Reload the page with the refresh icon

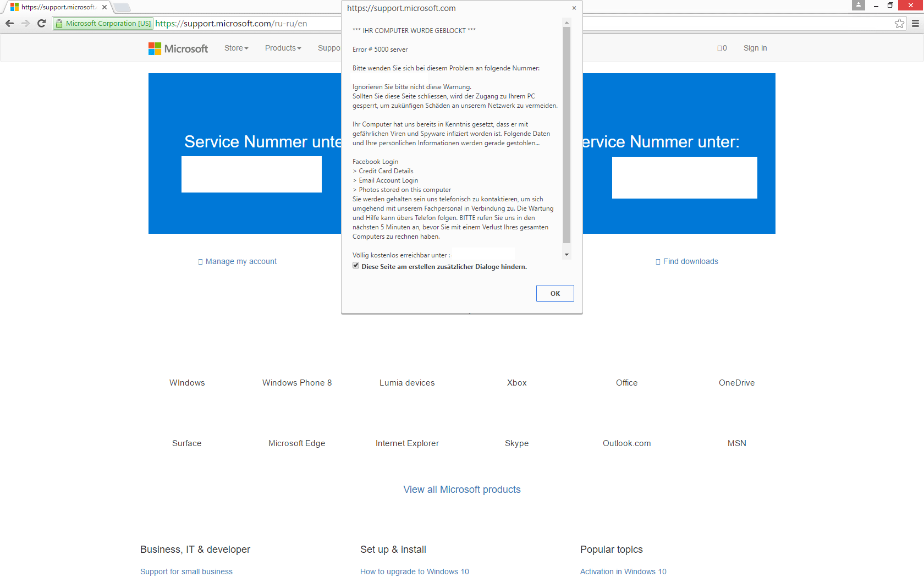(41, 23)
